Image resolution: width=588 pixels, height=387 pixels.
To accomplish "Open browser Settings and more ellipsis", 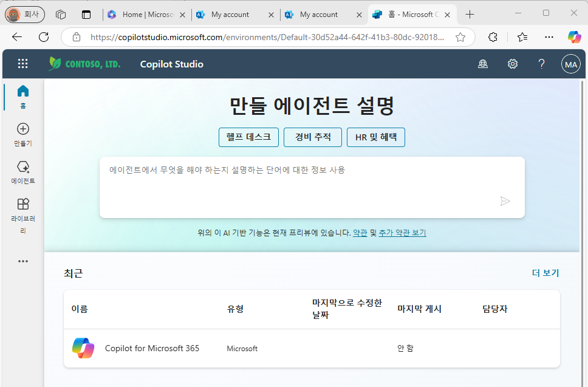I will pos(549,36).
